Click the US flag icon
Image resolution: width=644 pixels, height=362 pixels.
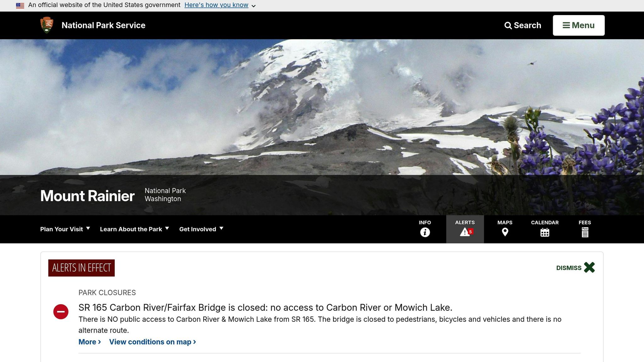coord(20,5)
